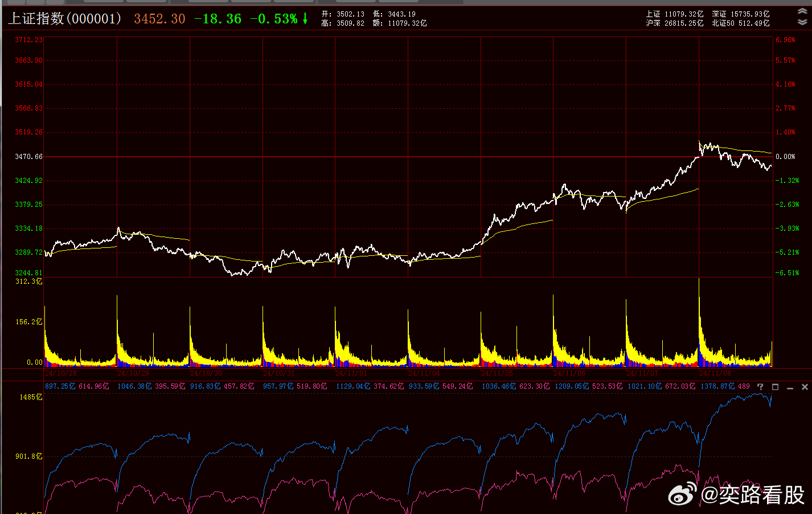
Task: Click percent axis label -3.93%
Action: (787, 229)
